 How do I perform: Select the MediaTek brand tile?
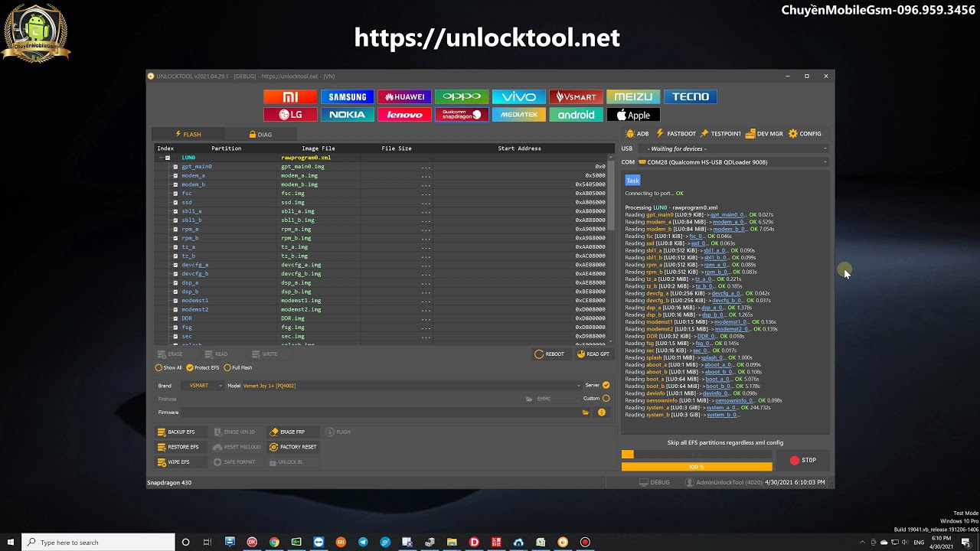[519, 115]
